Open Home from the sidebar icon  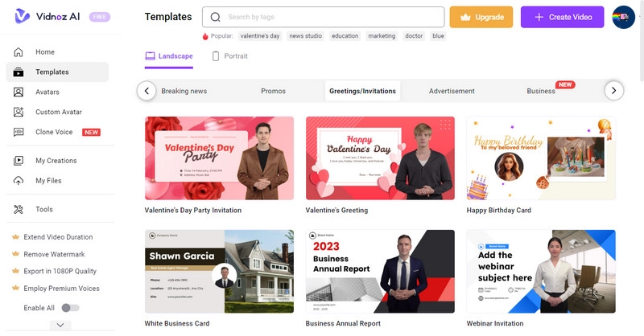coord(19,52)
